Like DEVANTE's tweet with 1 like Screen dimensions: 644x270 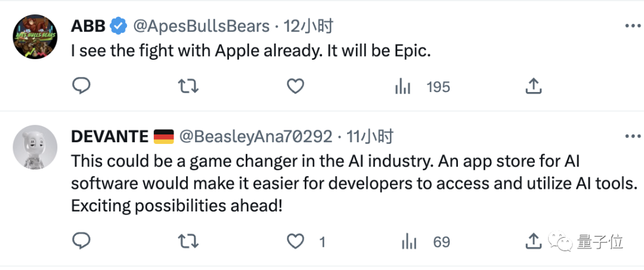pos(296,241)
